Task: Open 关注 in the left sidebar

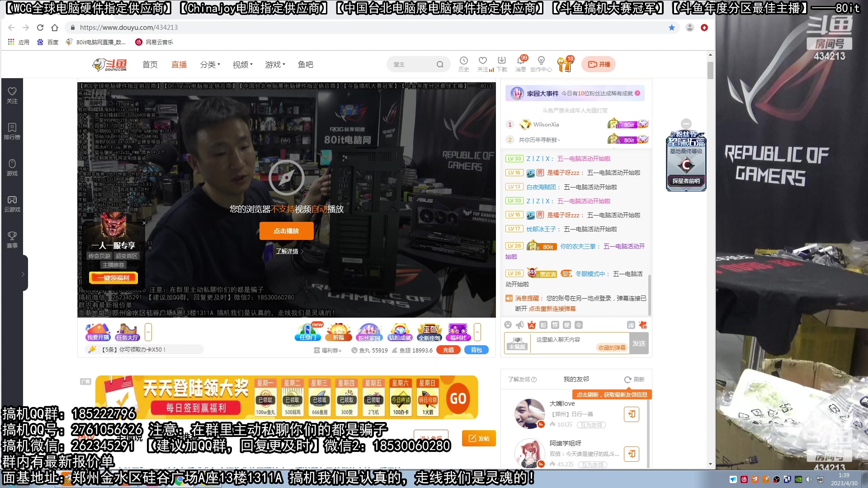Action: (x=12, y=95)
